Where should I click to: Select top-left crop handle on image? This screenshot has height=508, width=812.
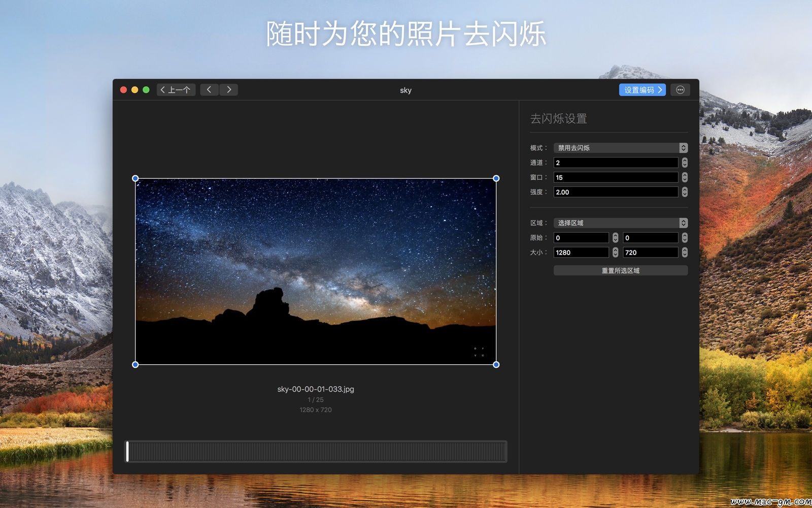coord(135,178)
